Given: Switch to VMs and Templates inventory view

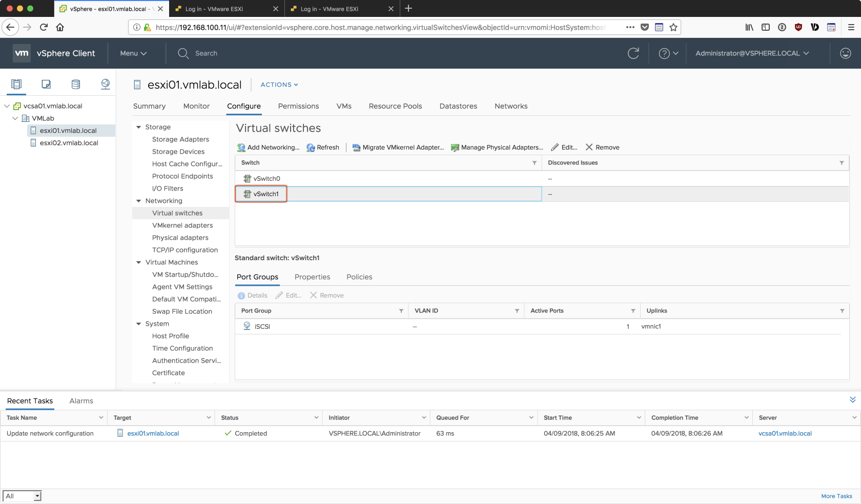Looking at the screenshot, I should point(46,84).
